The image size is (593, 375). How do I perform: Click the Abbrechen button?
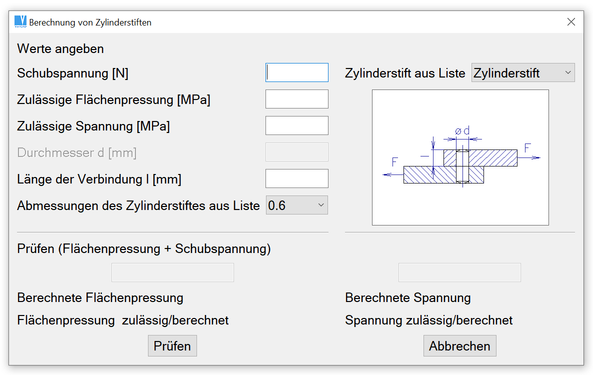pos(460,346)
